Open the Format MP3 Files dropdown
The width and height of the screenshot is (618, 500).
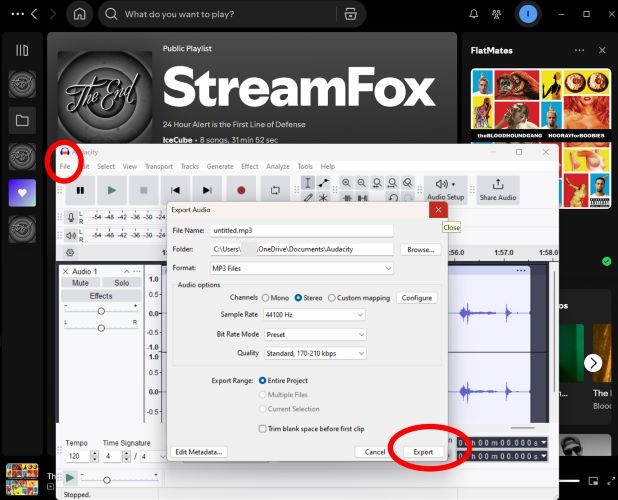[x=302, y=268]
